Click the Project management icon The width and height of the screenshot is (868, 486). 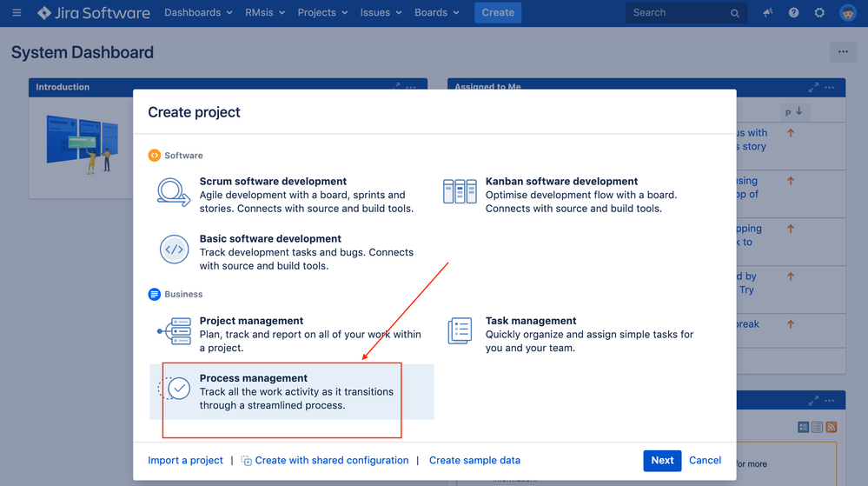tap(174, 331)
